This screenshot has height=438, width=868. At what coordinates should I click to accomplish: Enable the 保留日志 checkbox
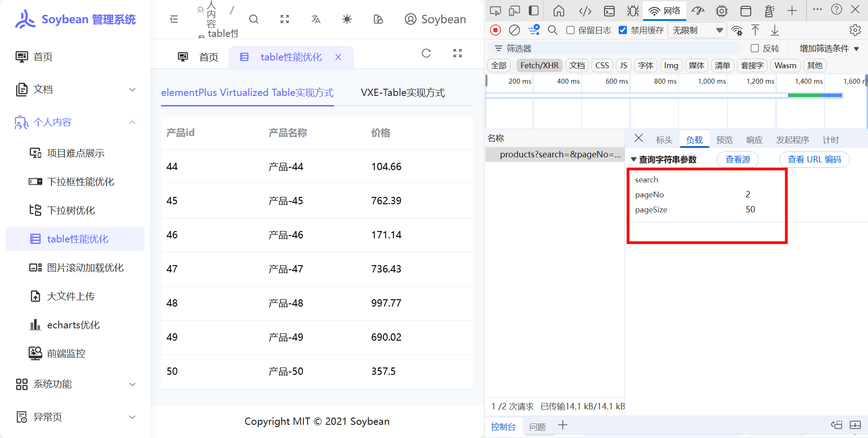[570, 30]
